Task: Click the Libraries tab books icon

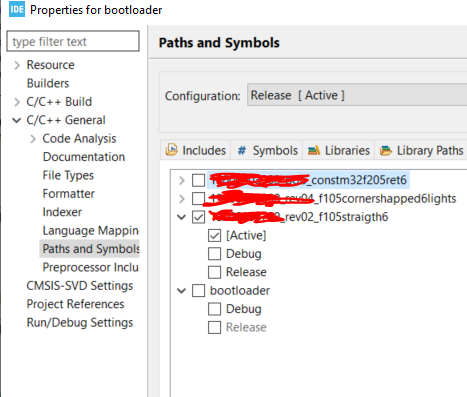Action: (x=314, y=151)
